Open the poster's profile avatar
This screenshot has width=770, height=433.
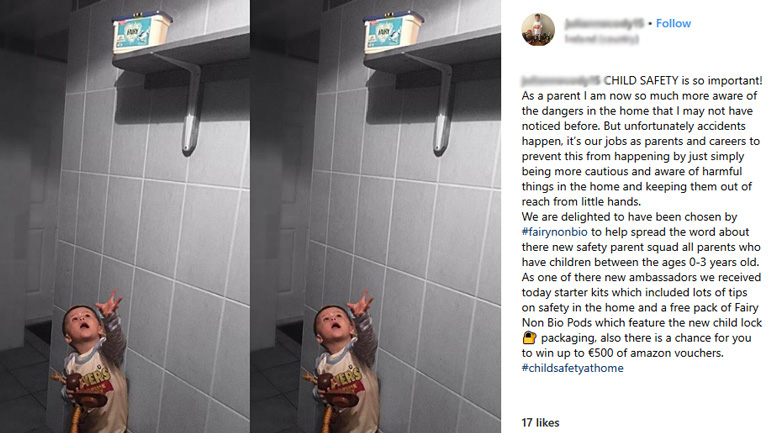pyautogui.click(x=538, y=29)
